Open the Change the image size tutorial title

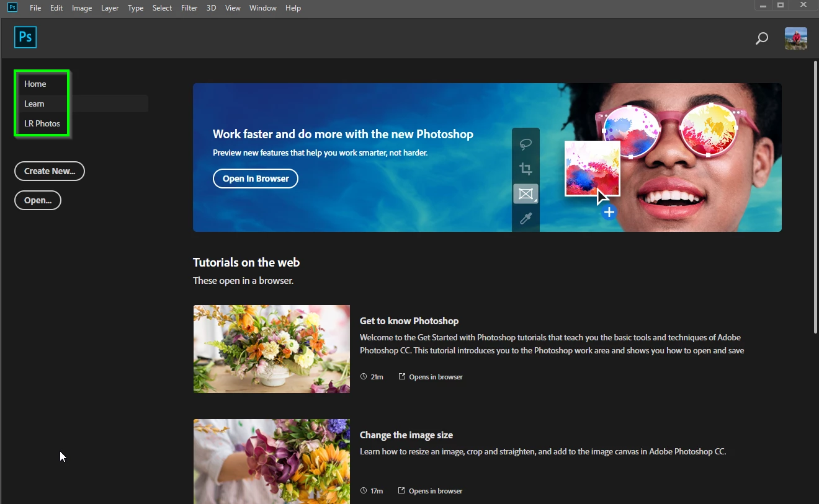406,435
